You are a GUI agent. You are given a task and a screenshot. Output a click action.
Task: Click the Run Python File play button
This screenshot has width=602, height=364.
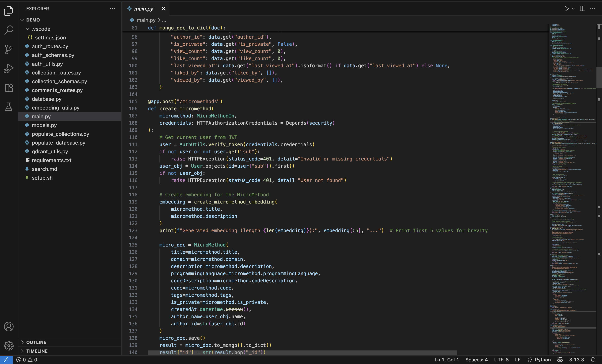point(566,9)
